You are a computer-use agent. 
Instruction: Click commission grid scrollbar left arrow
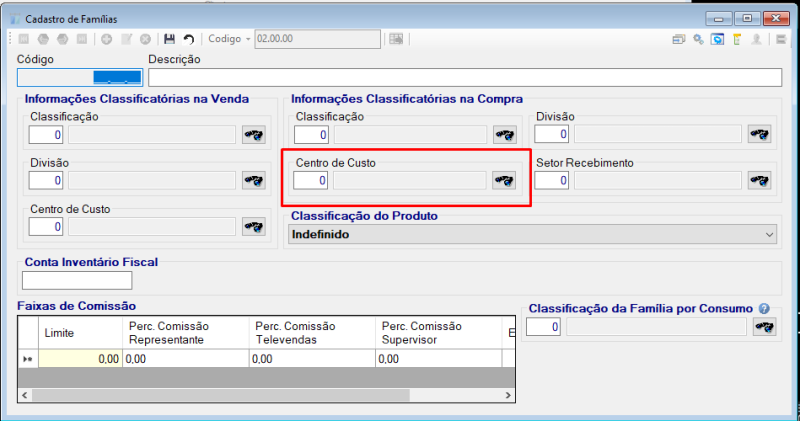(x=24, y=395)
